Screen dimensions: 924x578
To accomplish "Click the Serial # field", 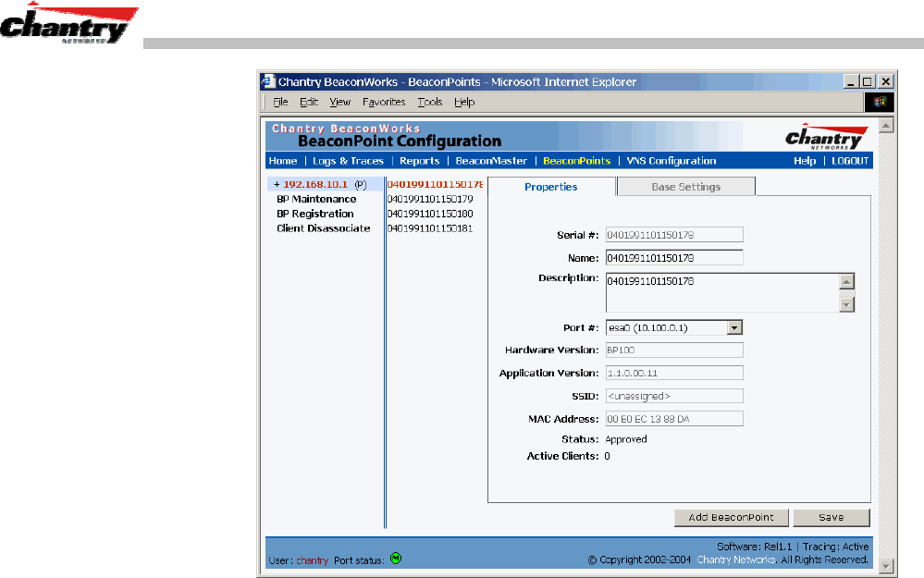I will coord(674,235).
